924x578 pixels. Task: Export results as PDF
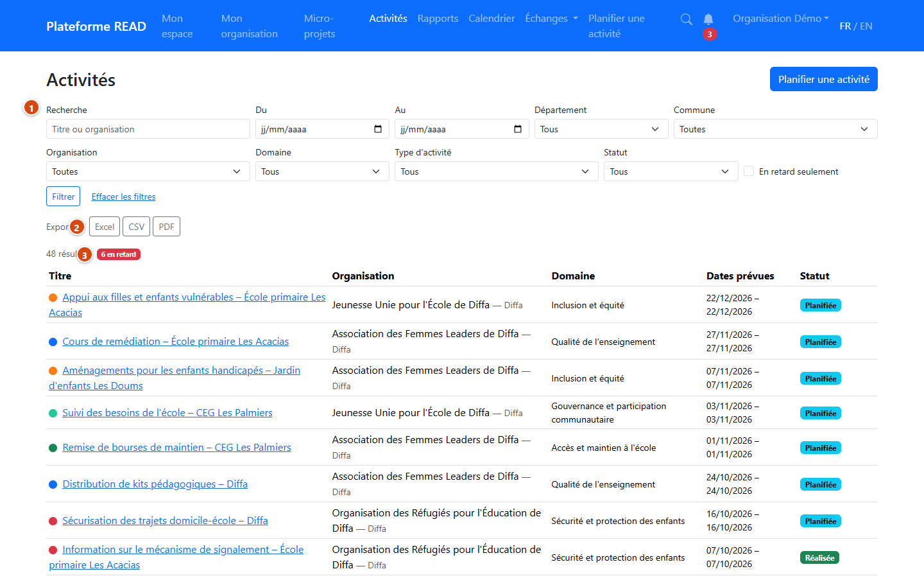167,227
